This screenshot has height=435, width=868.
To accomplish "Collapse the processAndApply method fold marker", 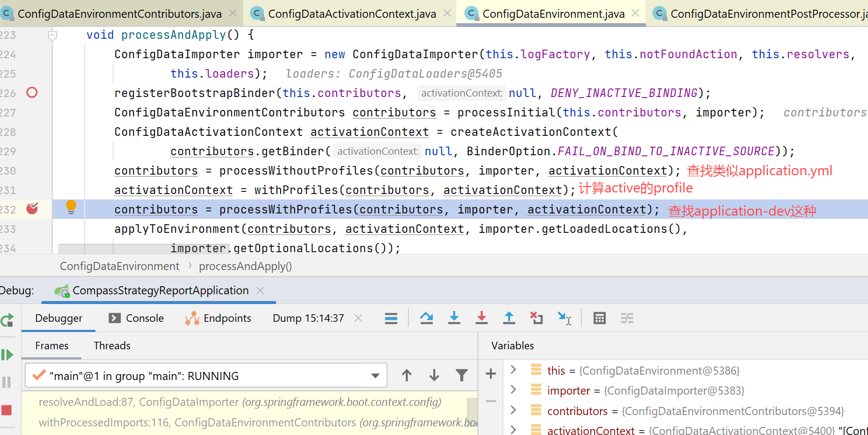I will 52,36.
